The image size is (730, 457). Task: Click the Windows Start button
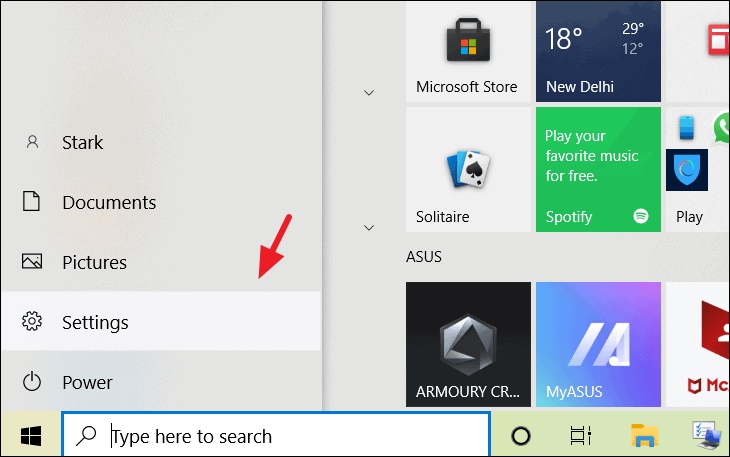31,436
